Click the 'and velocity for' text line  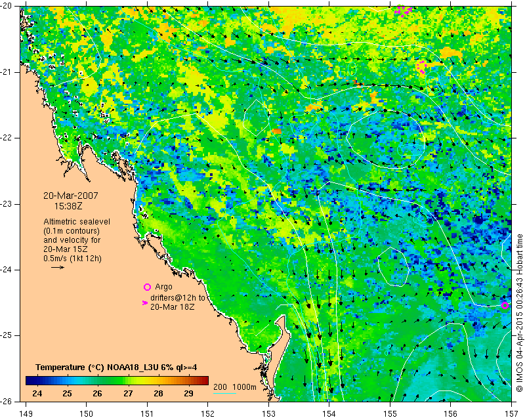click(x=72, y=240)
